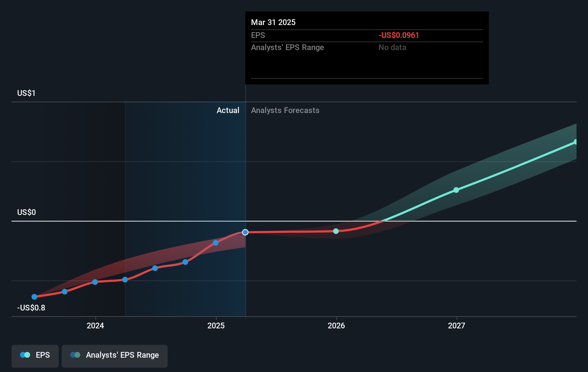The width and height of the screenshot is (588, 372).
Task: Click the 'Mar 31 2025' tooltip date
Action: click(273, 23)
